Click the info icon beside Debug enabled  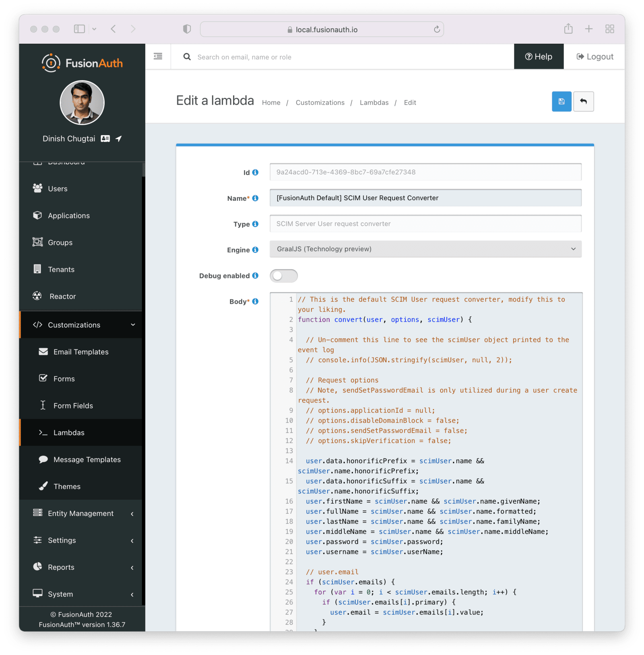tap(255, 276)
